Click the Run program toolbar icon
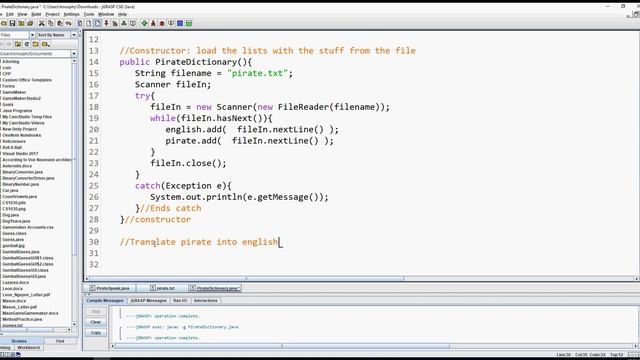The height and width of the screenshot is (360, 640). point(153,23)
